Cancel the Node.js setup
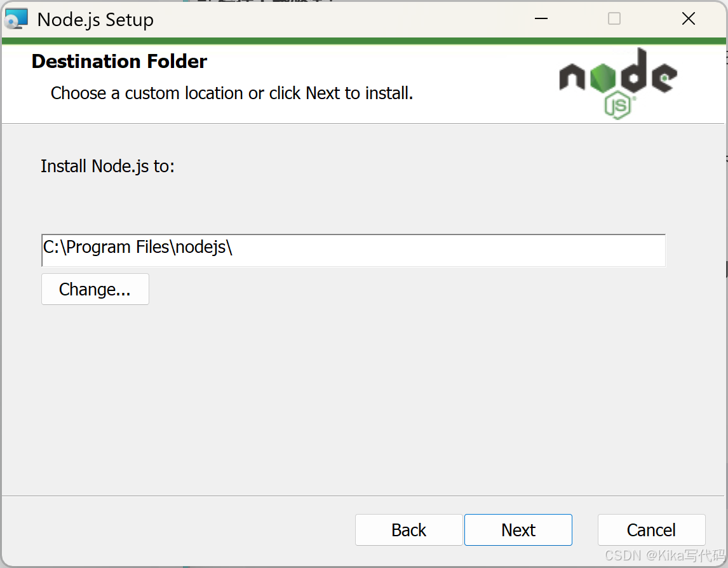728x568 pixels. tap(651, 530)
